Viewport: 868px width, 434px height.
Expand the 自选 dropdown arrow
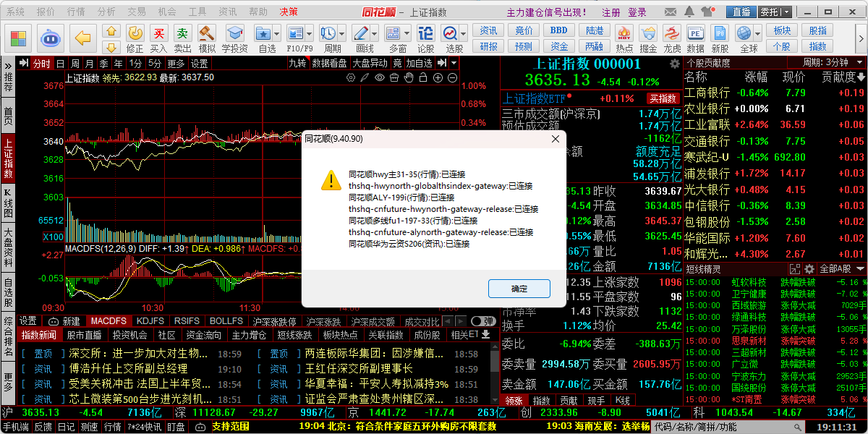pos(276,33)
